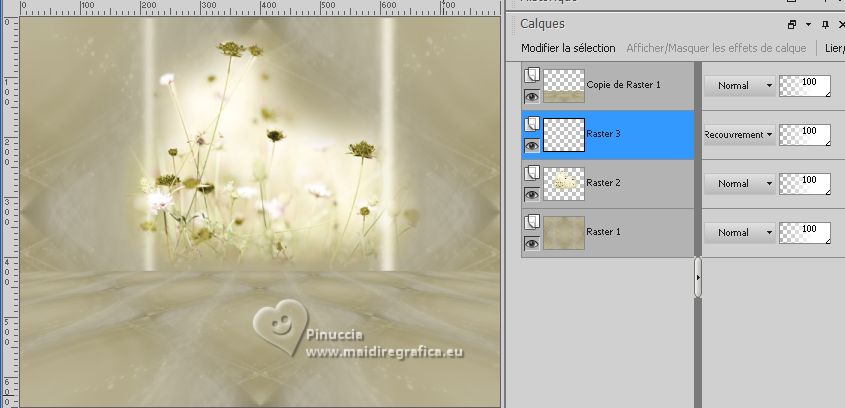
Task: Open Normal blend mode dropdown for Raster 2
Action: coord(739,184)
